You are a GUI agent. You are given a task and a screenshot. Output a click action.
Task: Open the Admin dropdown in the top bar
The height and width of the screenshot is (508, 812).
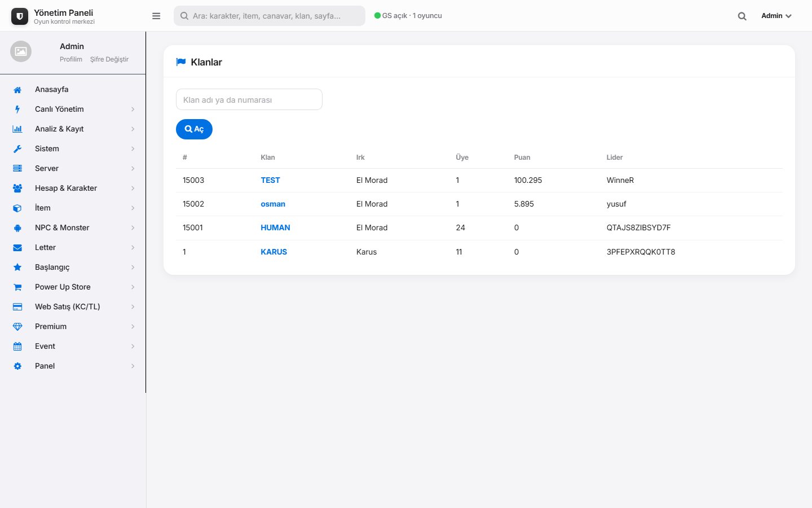[776, 16]
